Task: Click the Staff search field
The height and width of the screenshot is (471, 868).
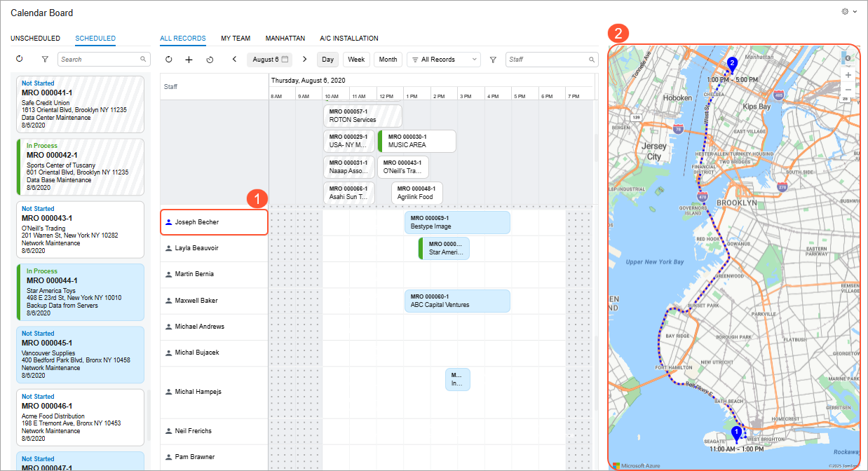Action: pos(548,60)
